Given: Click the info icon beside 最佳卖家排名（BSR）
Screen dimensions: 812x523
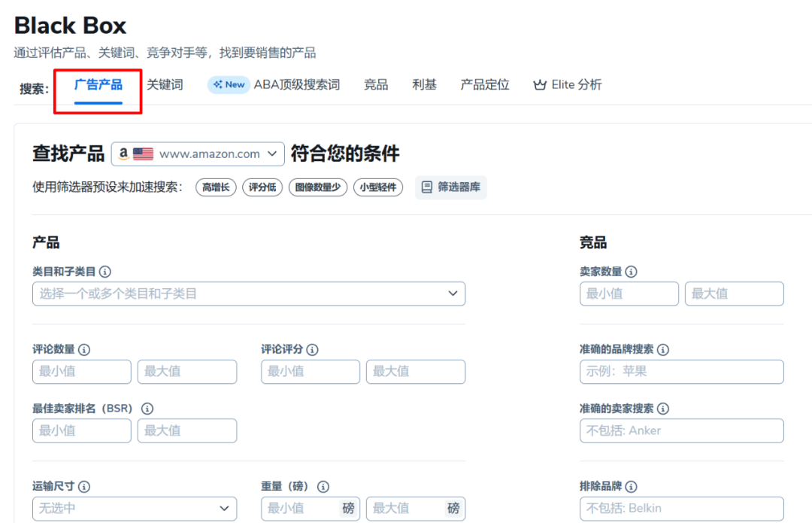Looking at the screenshot, I should [x=147, y=409].
